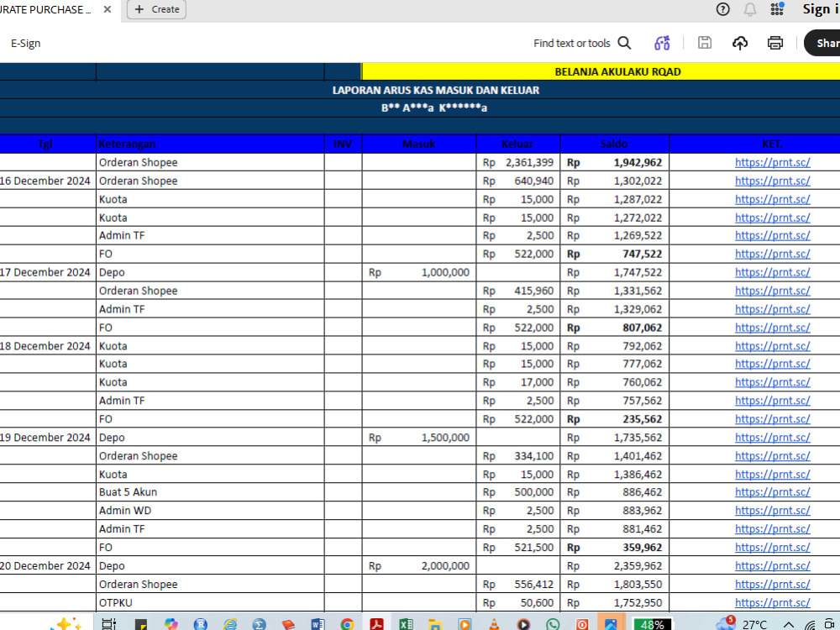Image resolution: width=840 pixels, height=630 pixels.
Task: Open prnt.sc link for Buat 5 Akun
Action: [772, 492]
